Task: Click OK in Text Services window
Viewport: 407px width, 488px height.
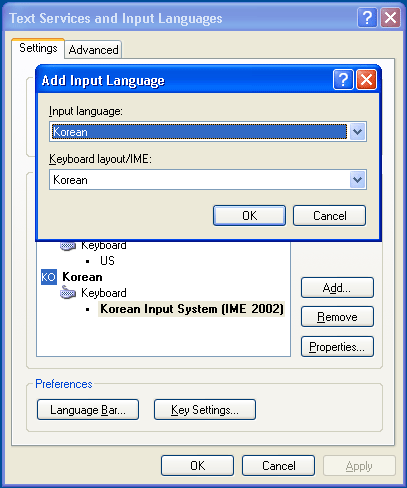Action: [x=197, y=465]
